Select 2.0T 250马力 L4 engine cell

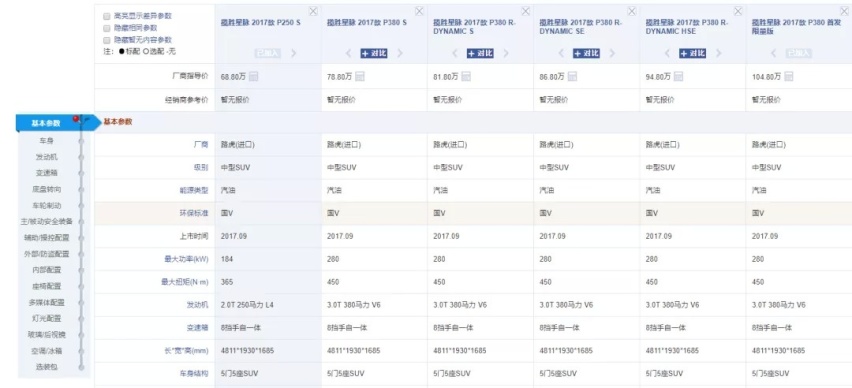[x=248, y=305]
